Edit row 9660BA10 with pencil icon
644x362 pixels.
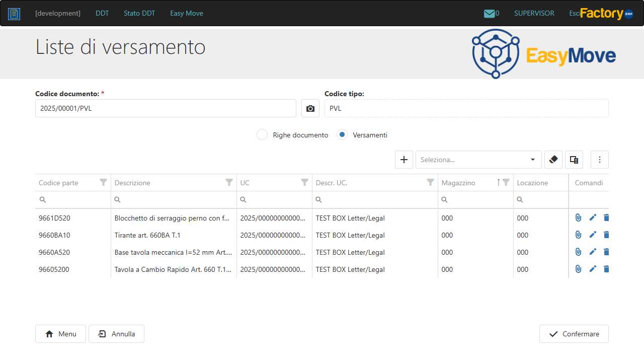click(x=593, y=235)
